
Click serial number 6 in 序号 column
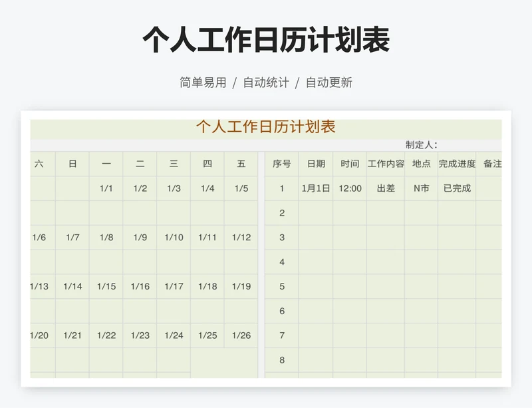click(x=281, y=311)
